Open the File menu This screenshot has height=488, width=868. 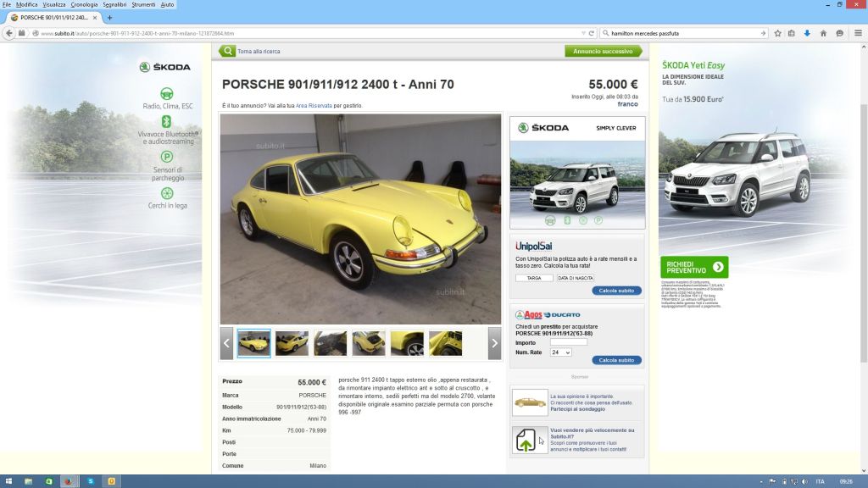6,4
